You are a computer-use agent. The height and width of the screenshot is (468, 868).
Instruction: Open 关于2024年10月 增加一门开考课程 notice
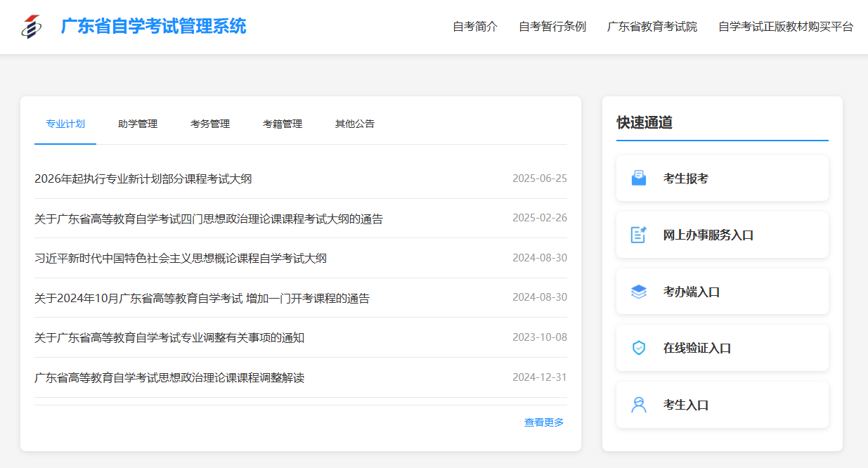coord(202,299)
